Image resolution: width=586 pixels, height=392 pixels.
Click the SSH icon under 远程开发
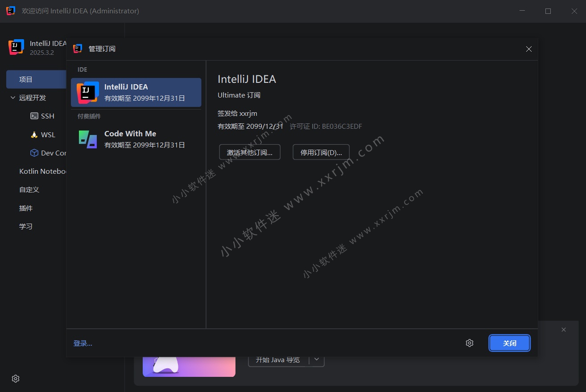(34, 116)
